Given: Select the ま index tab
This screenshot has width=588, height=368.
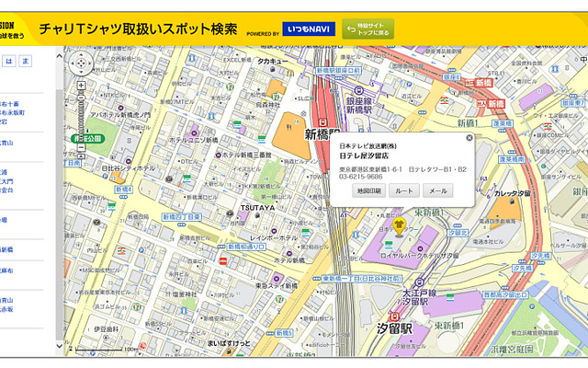Looking at the screenshot, I should [x=25, y=61].
